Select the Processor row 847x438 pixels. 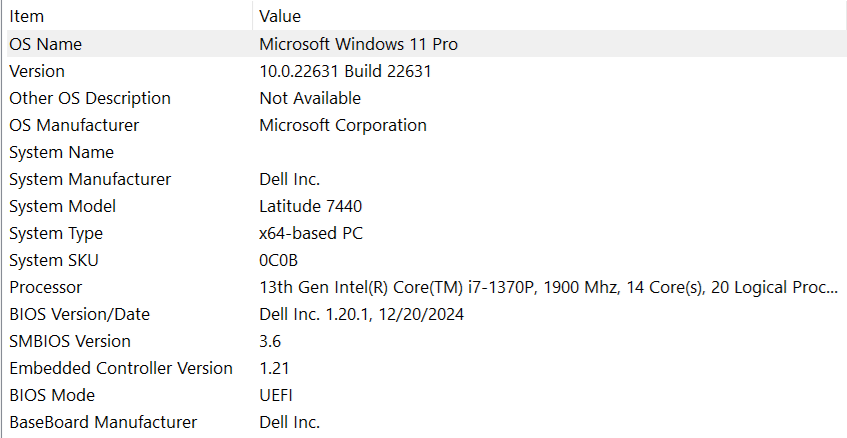point(45,287)
